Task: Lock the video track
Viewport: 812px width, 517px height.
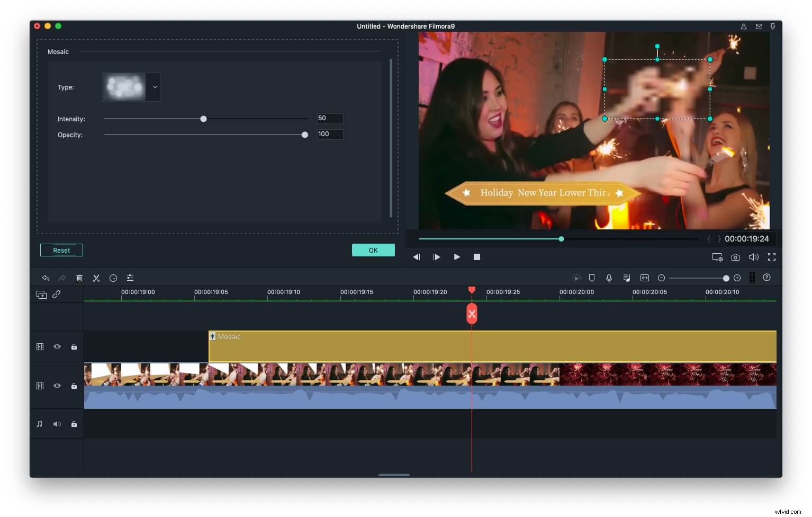Action: [74, 386]
